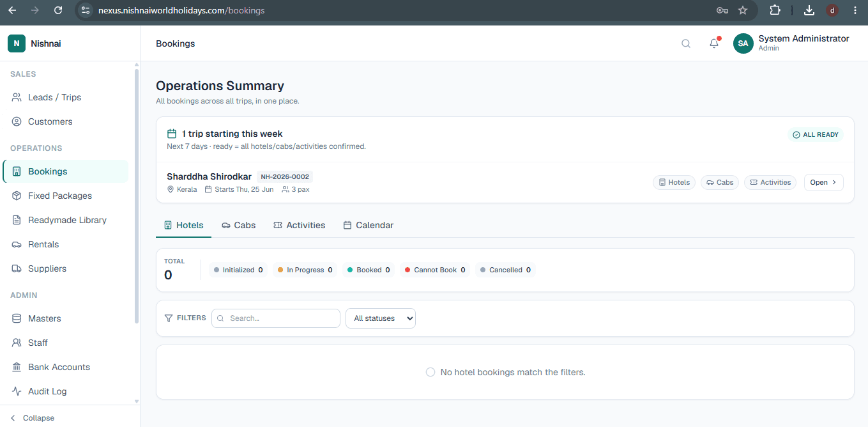Select Bookings in the sidebar
The width and height of the screenshot is (868, 427).
66,171
